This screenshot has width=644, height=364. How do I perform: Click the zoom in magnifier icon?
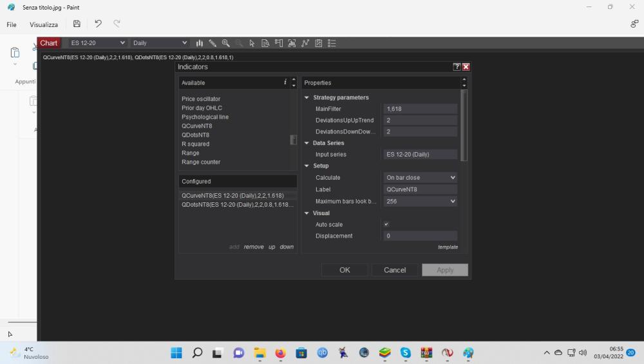coord(226,43)
